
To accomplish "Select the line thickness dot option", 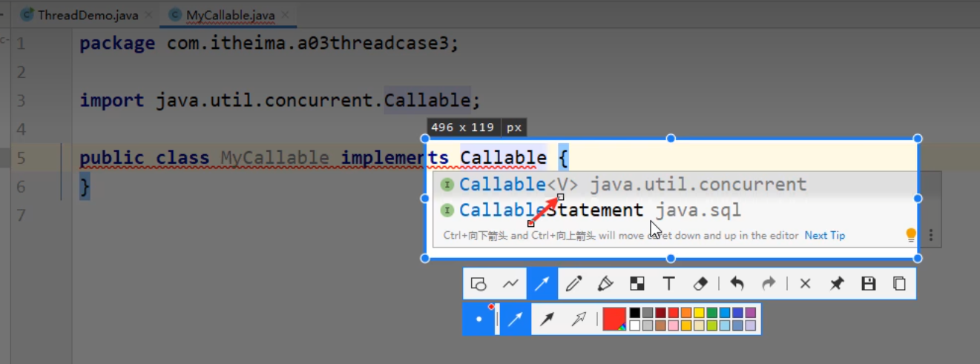I will (x=479, y=319).
